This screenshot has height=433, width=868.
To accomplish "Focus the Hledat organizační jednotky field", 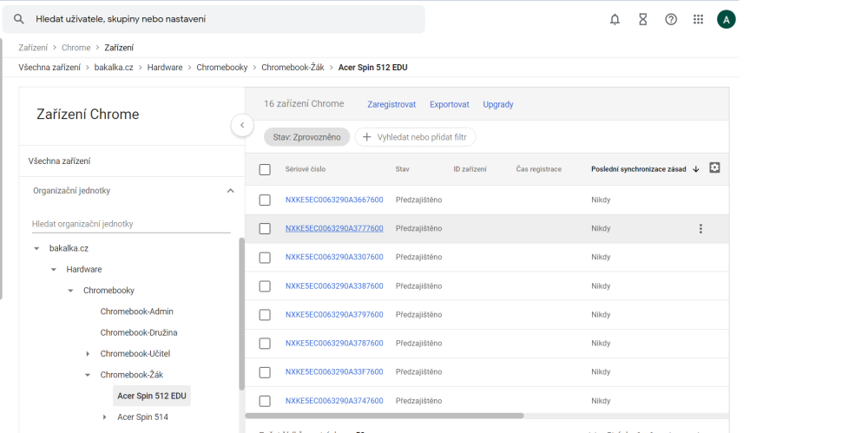I will coord(131,224).
